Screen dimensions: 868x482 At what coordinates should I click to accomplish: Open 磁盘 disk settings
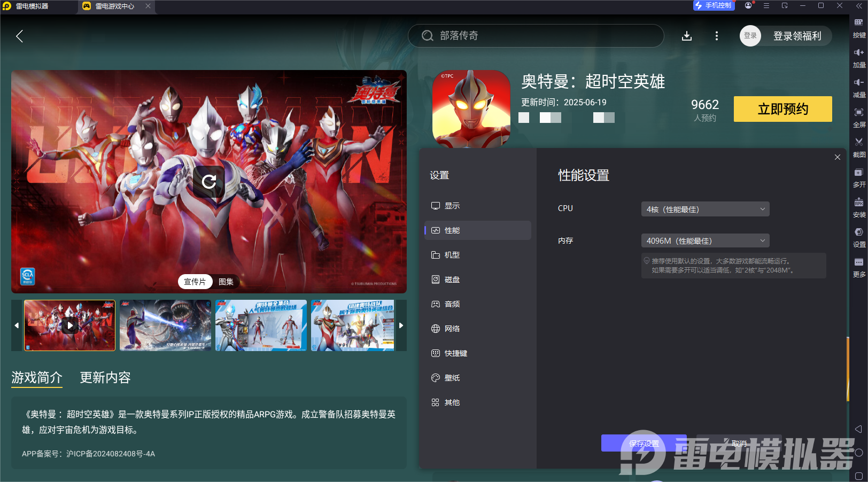click(x=478, y=279)
